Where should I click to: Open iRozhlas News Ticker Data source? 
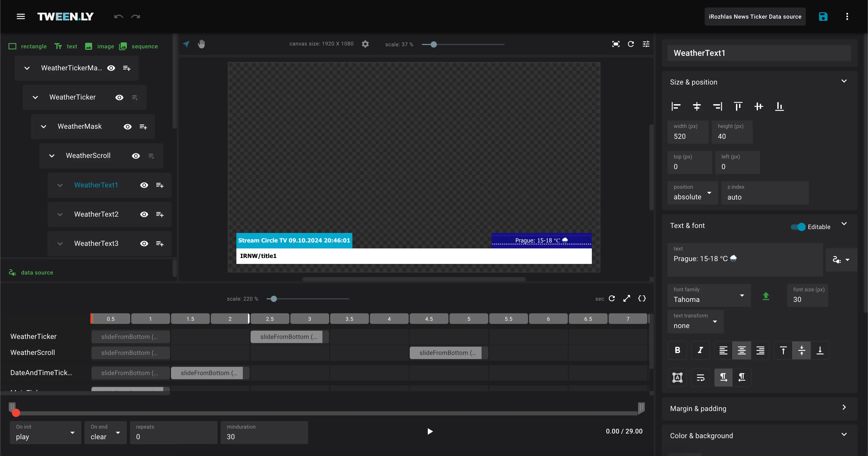coord(755,16)
